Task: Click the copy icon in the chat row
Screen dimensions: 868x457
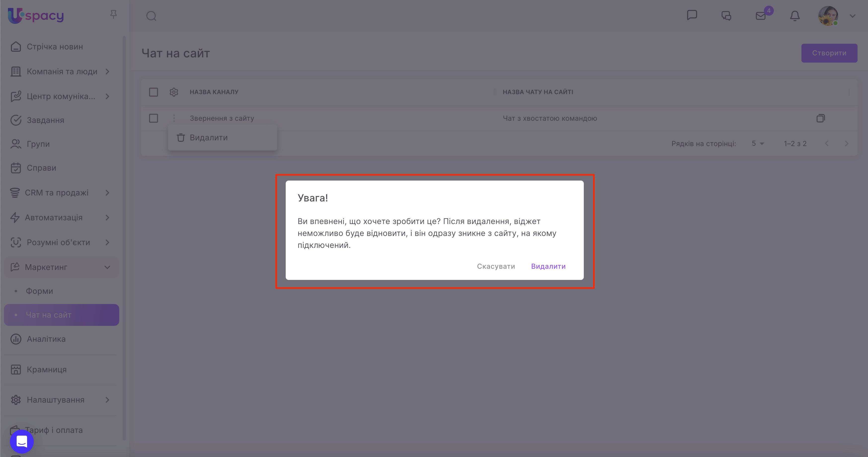Action: pos(821,118)
